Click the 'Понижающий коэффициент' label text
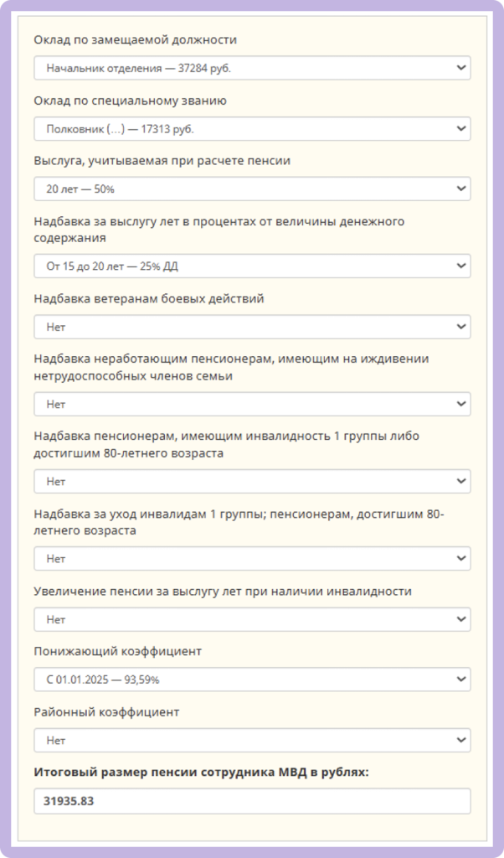Image resolution: width=504 pixels, height=858 pixels. (118, 651)
